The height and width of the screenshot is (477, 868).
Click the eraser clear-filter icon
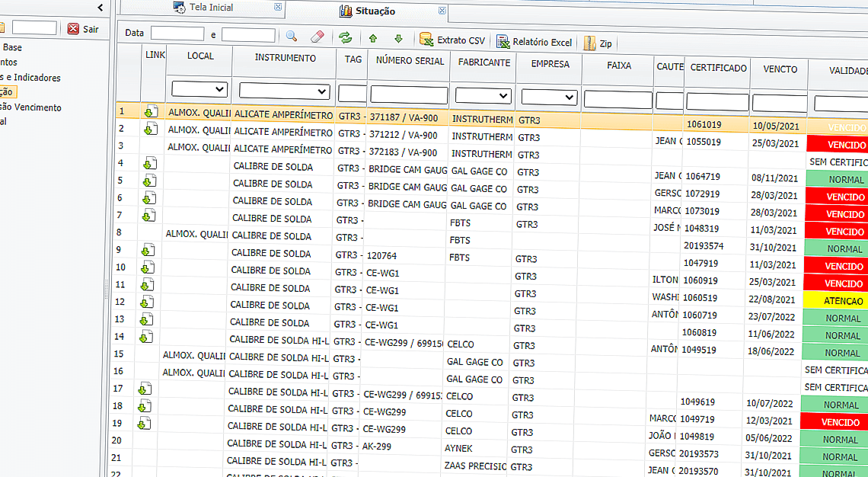pos(318,36)
